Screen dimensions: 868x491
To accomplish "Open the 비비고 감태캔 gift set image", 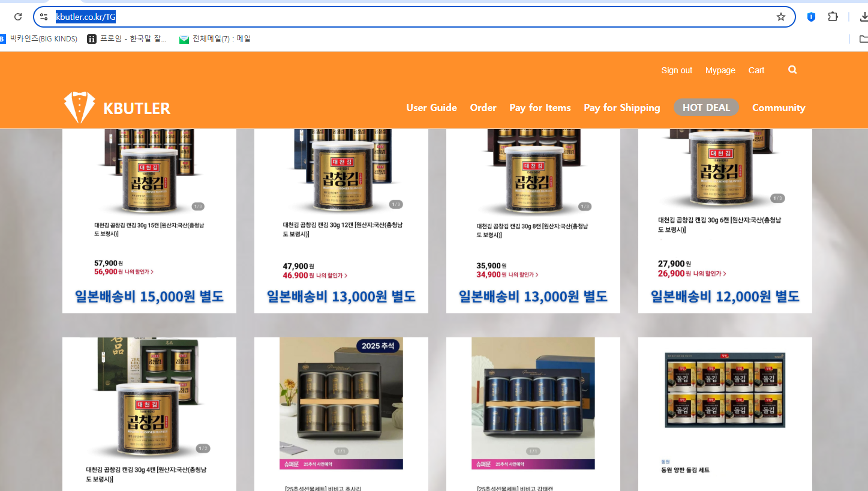I will pyautogui.click(x=533, y=403).
